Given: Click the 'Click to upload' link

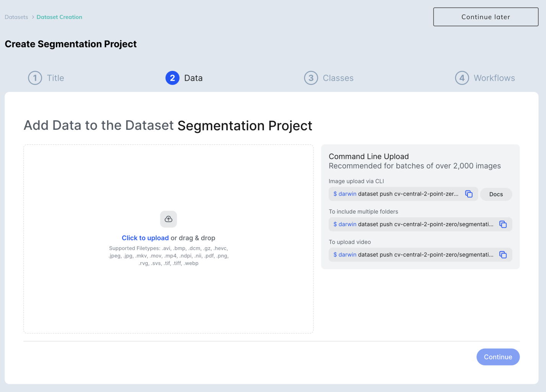Looking at the screenshot, I should pos(145,238).
